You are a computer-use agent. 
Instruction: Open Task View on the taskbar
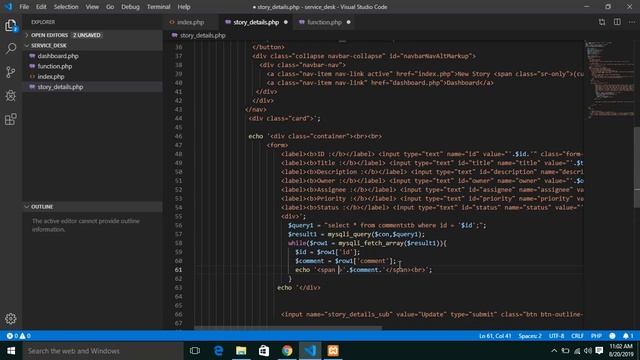pos(195,351)
